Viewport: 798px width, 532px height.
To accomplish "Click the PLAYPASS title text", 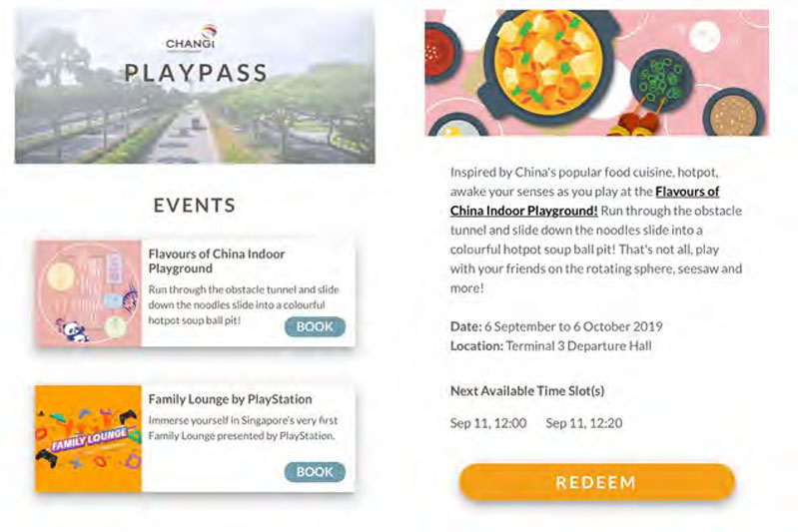I will pos(196,73).
